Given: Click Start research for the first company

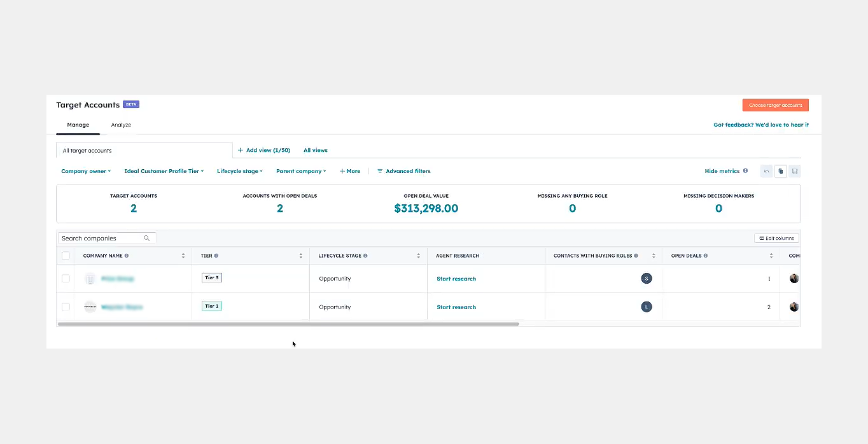Looking at the screenshot, I should click(456, 278).
